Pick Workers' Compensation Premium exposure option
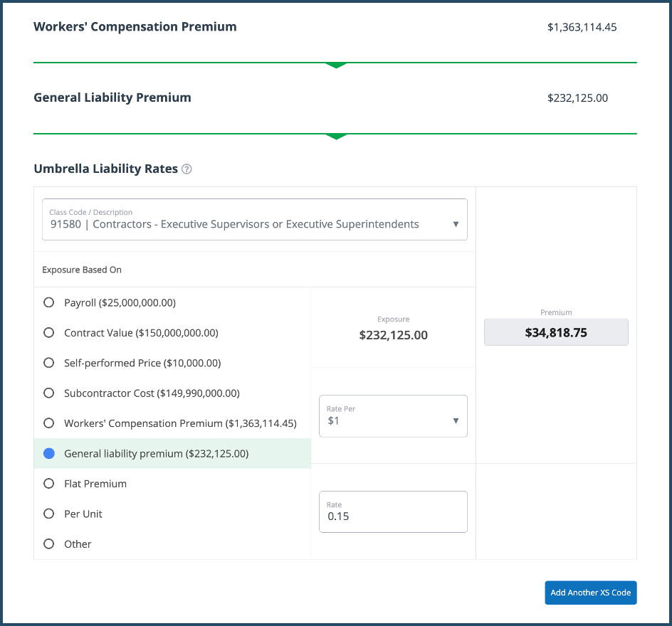The width and height of the screenshot is (672, 626). click(49, 423)
